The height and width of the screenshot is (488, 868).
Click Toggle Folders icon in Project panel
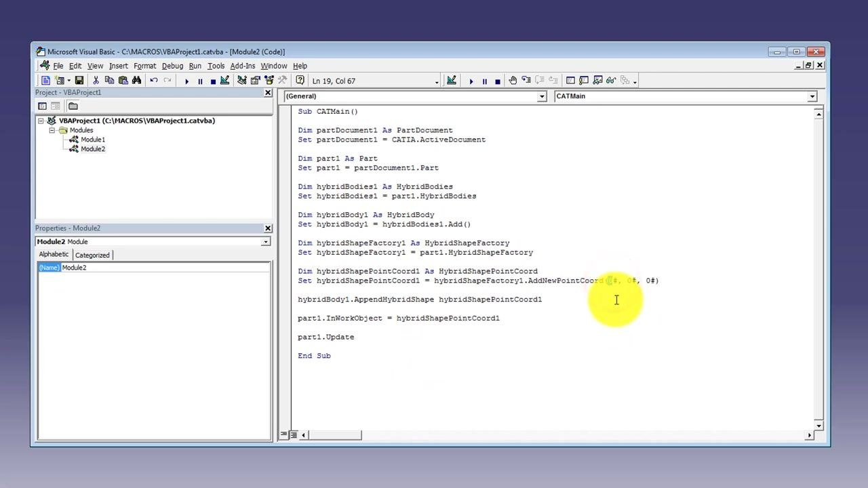(x=73, y=106)
